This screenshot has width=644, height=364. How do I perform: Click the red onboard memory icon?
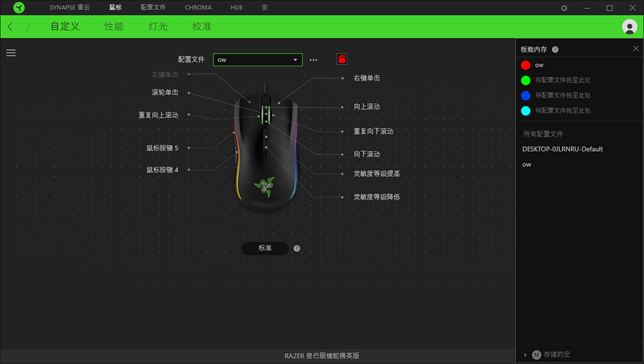341,59
